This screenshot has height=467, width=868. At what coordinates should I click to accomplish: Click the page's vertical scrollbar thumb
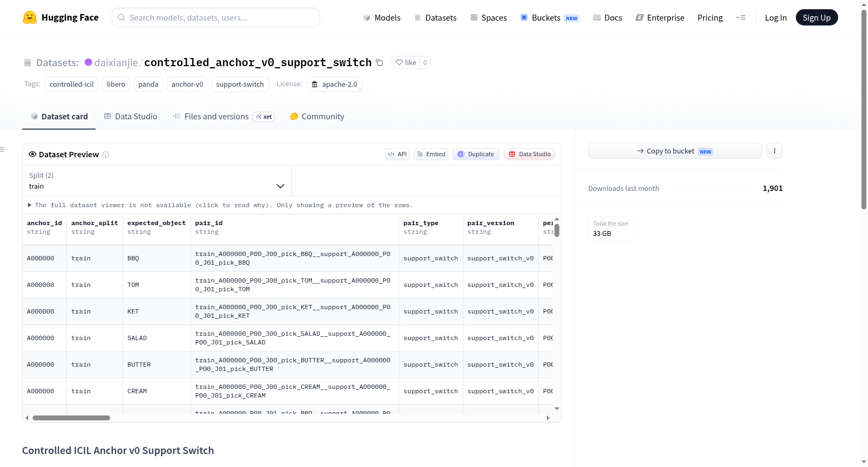[864, 108]
